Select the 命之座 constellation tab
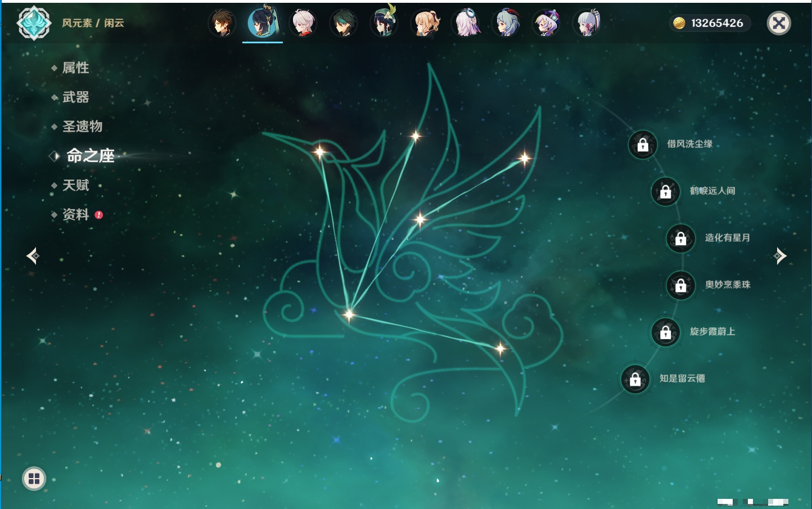 click(x=90, y=156)
